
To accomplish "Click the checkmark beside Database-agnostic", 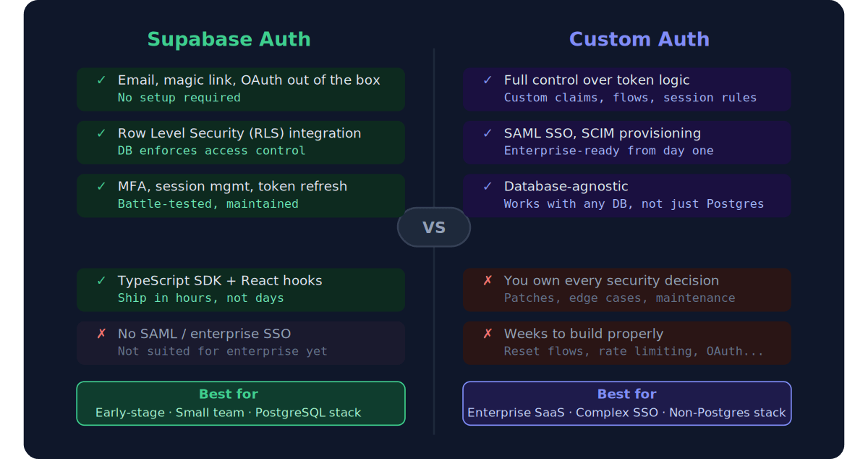I will pyautogui.click(x=488, y=187).
